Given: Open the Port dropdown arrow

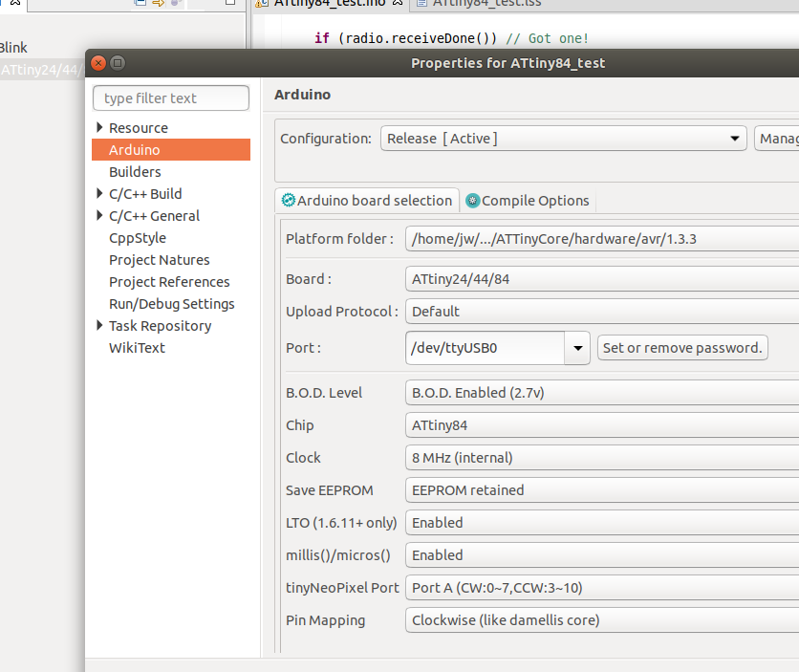Looking at the screenshot, I should point(577,348).
